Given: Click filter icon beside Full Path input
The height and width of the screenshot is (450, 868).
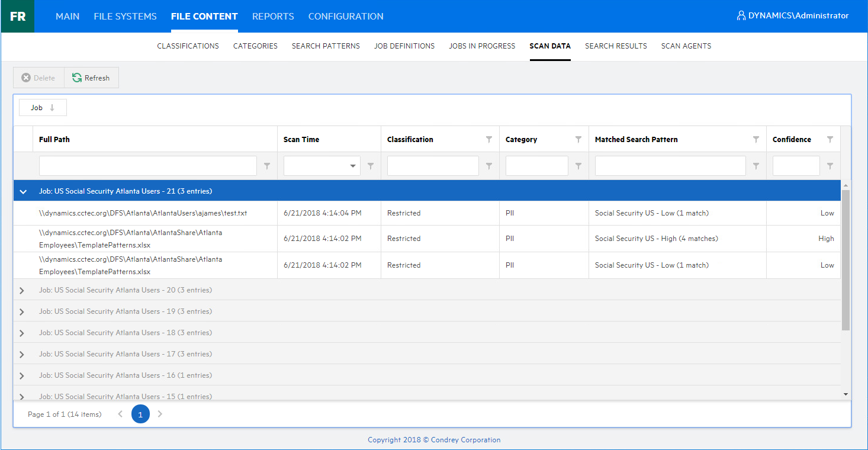Looking at the screenshot, I should click(266, 166).
